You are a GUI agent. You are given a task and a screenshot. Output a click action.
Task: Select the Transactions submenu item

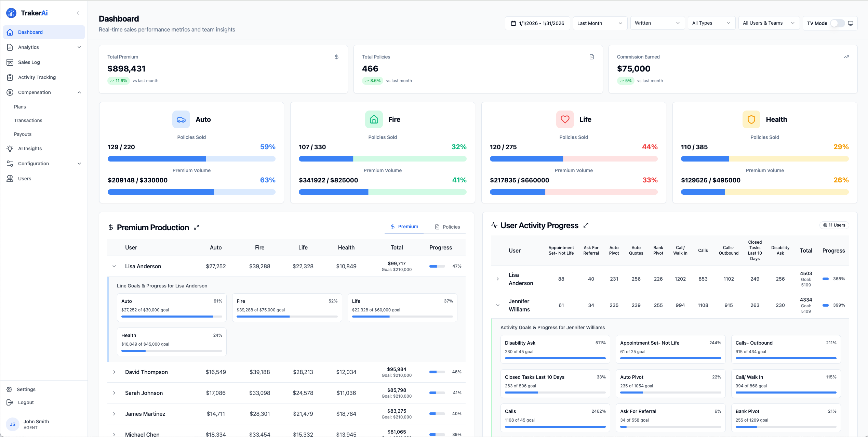pos(28,120)
